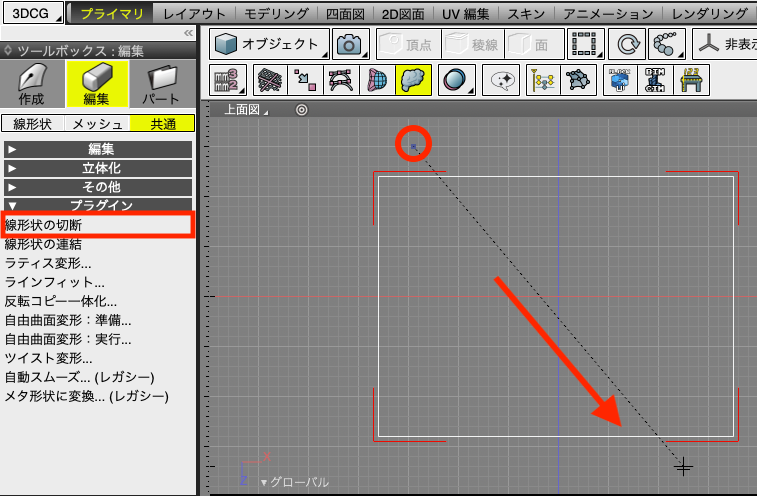Collapse the プラグイン section
The image size is (757, 496).
97,205
